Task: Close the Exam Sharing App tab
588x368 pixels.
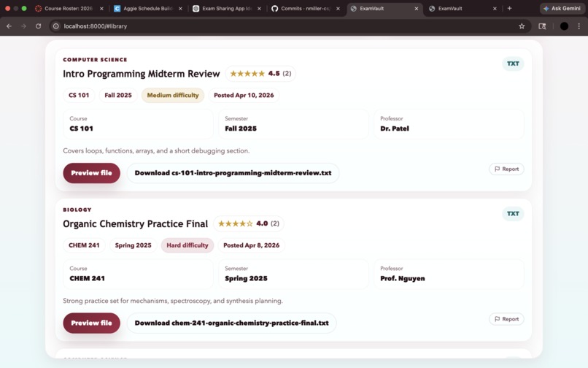Action: point(259,8)
